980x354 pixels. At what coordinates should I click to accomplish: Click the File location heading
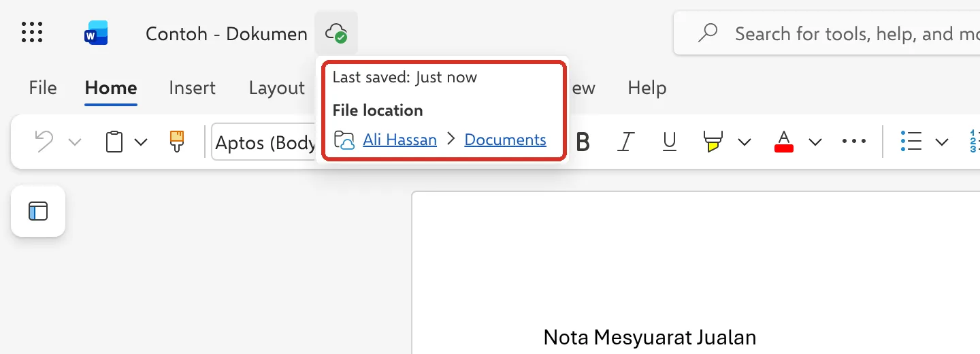click(x=378, y=110)
